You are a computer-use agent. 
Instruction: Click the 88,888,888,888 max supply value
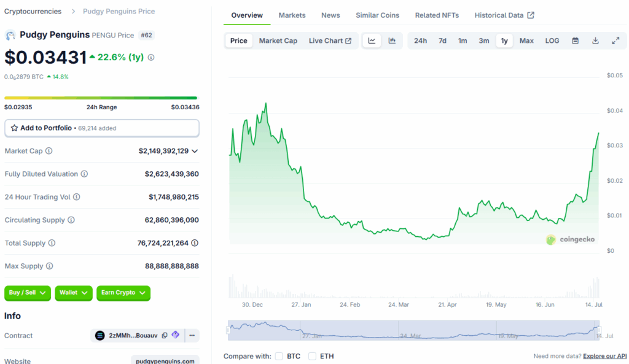(x=172, y=266)
